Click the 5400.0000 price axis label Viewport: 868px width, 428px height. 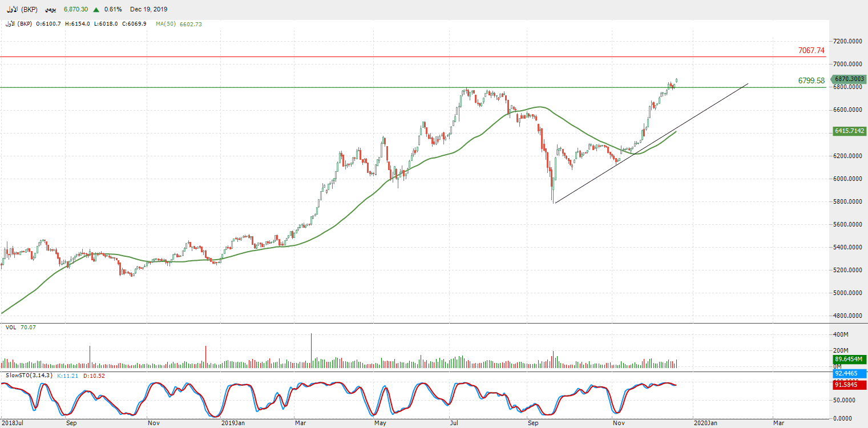click(x=847, y=247)
